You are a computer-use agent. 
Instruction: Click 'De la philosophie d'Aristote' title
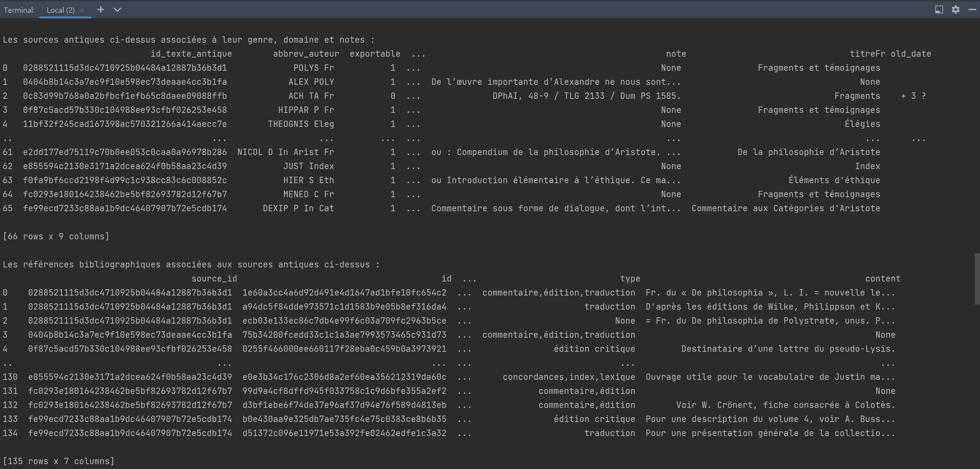pos(809,153)
